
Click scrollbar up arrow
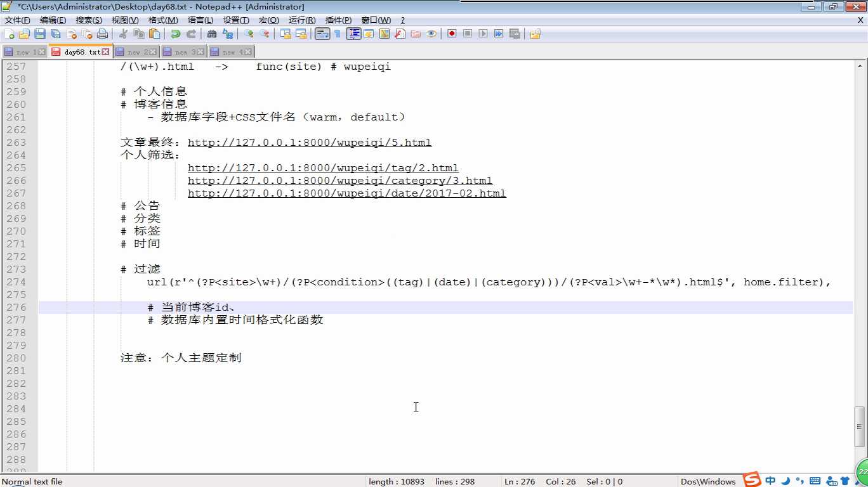(x=860, y=65)
